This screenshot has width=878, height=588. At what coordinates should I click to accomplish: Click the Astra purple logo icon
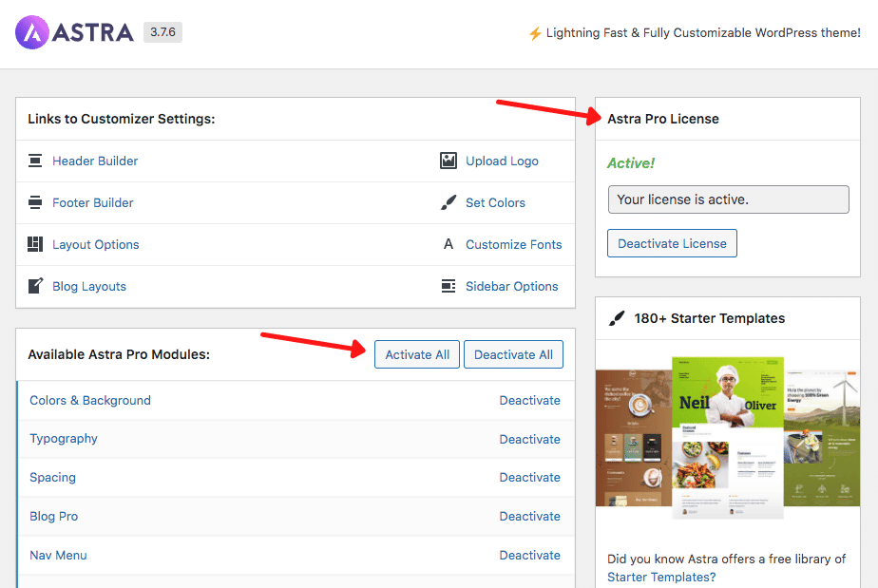pyautogui.click(x=32, y=32)
